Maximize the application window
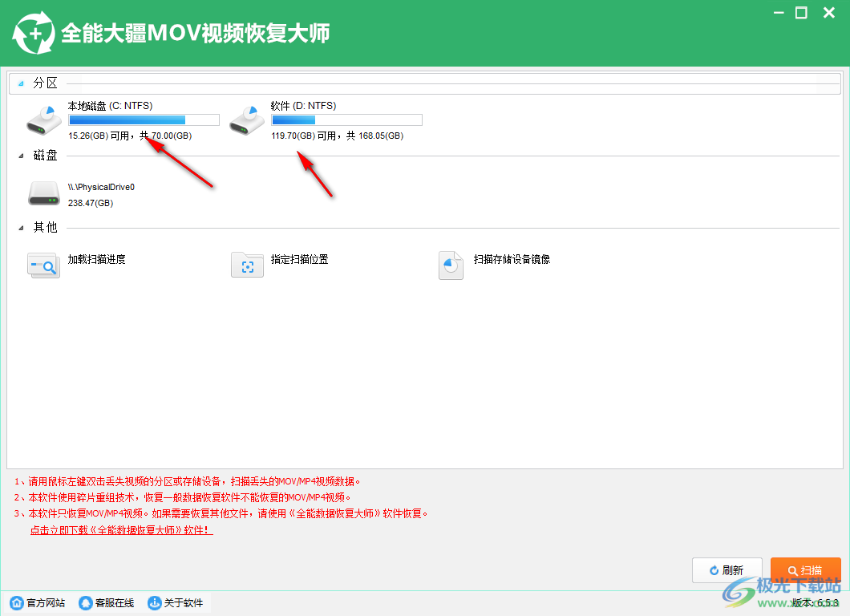This screenshot has width=850, height=616. tap(801, 13)
